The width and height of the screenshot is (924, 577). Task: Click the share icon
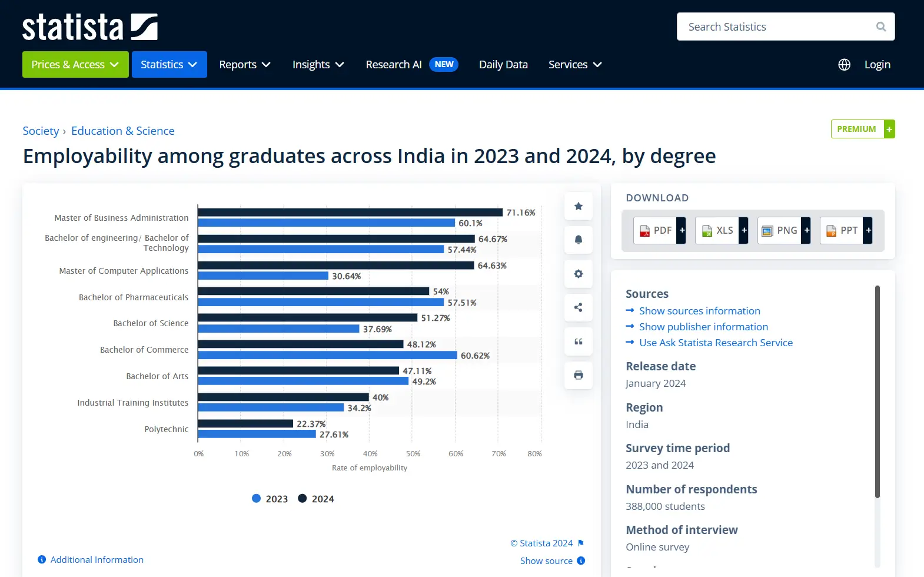[x=579, y=307]
